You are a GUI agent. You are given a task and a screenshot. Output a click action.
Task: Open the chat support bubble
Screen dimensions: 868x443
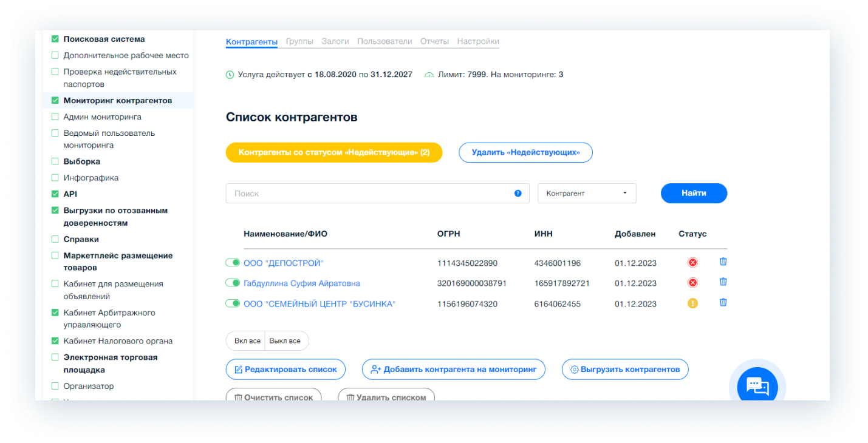[x=757, y=387]
